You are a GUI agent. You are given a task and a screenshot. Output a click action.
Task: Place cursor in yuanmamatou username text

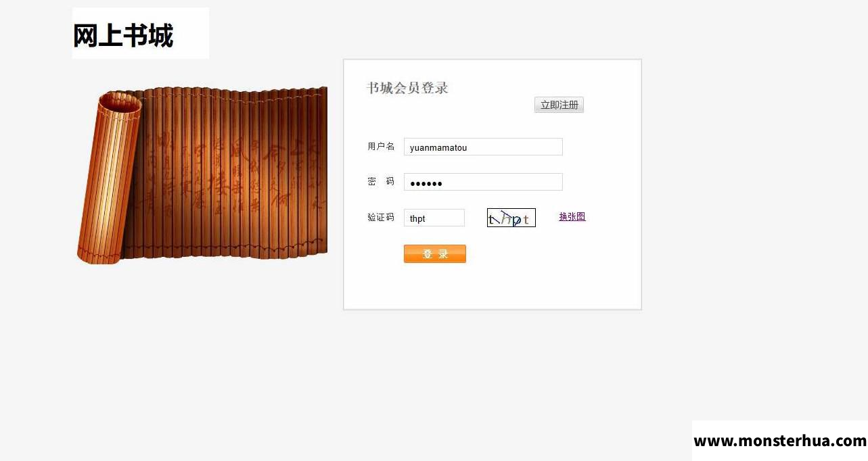(438, 147)
